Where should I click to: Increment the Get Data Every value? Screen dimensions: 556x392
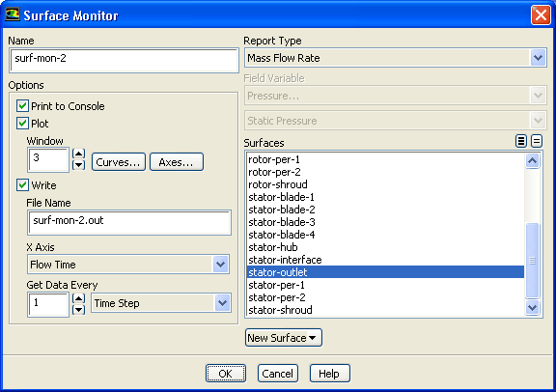pyautogui.click(x=78, y=298)
